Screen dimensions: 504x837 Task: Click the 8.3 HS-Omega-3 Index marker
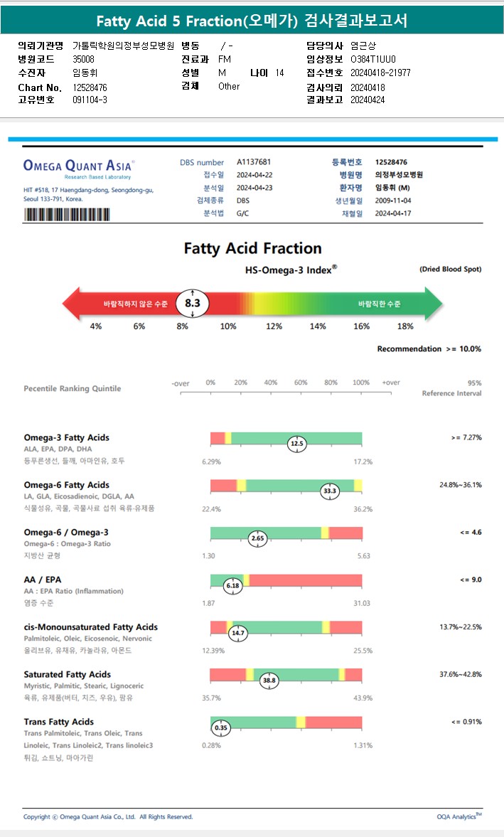[192, 303]
